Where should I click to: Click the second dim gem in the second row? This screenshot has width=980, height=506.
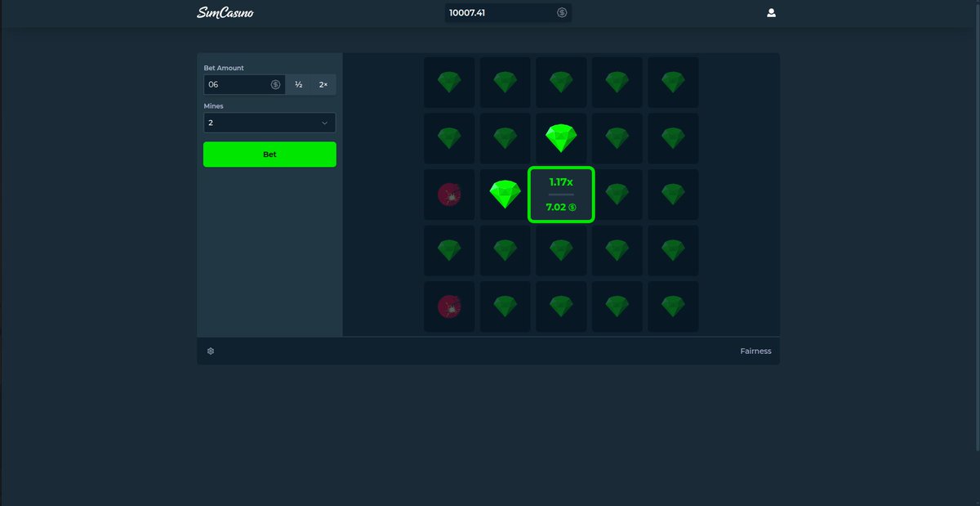[x=505, y=138]
